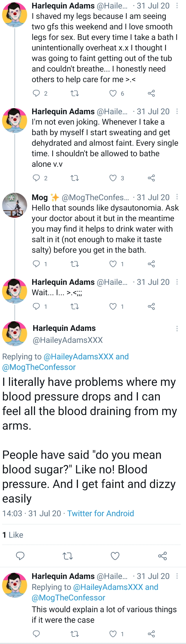The height and width of the screenshot is (644, 186).
Task: View the 1 Like list
Action: tap(13, 535)
